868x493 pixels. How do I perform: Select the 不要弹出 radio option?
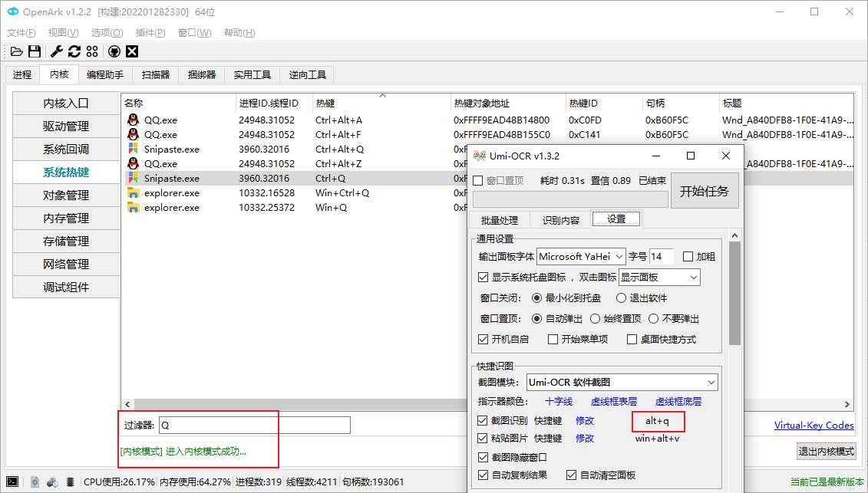click(x=653, y=319)
